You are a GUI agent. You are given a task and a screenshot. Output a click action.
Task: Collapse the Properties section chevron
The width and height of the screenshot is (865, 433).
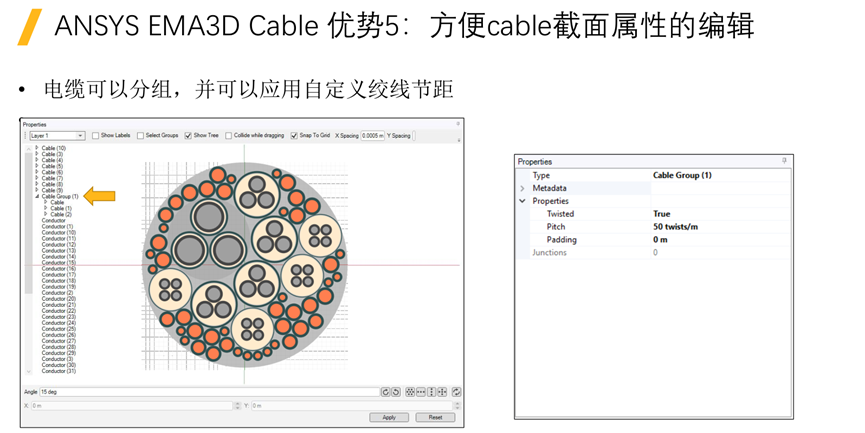522,201
